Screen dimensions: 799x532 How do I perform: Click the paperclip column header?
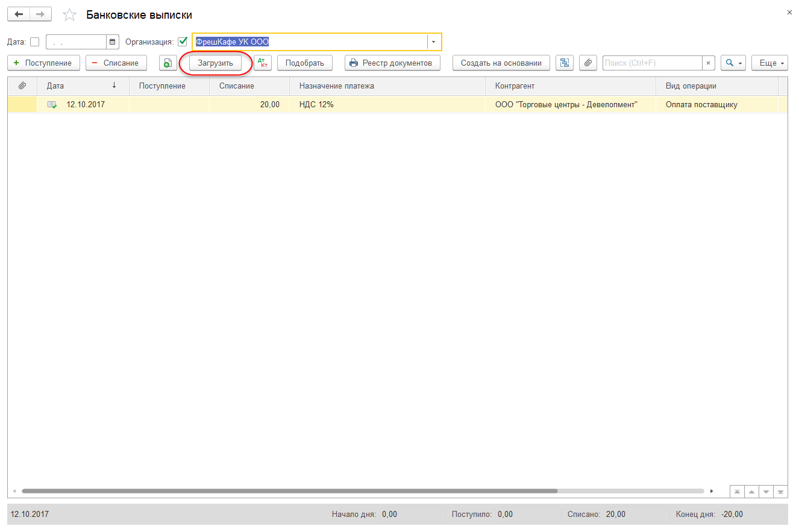click(x=22, y=86)
